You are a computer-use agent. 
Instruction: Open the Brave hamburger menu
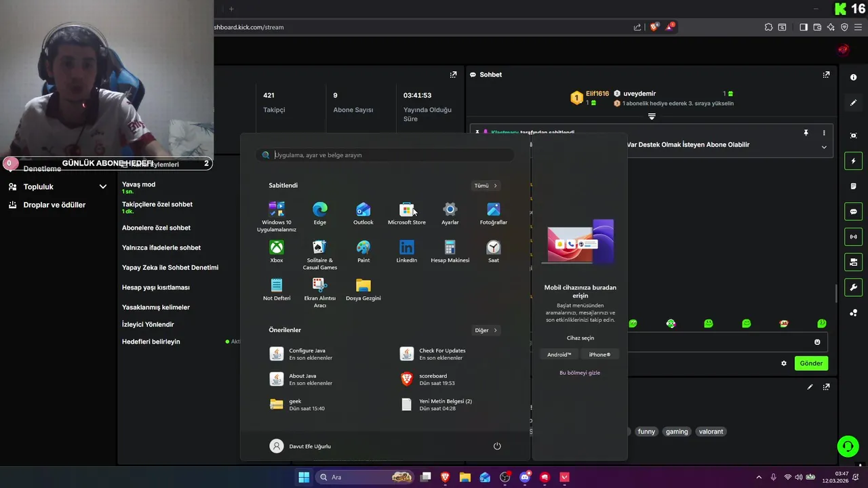coord(858,27)
